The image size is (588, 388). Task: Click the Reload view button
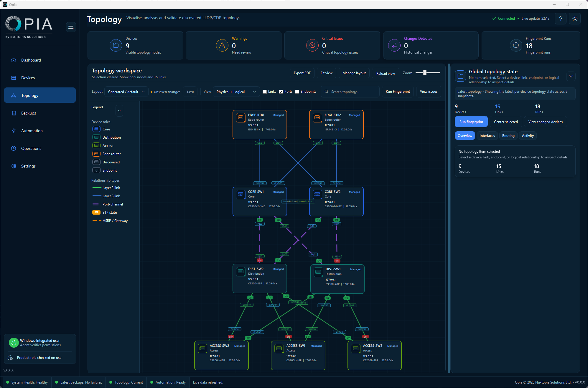[386, 73]
